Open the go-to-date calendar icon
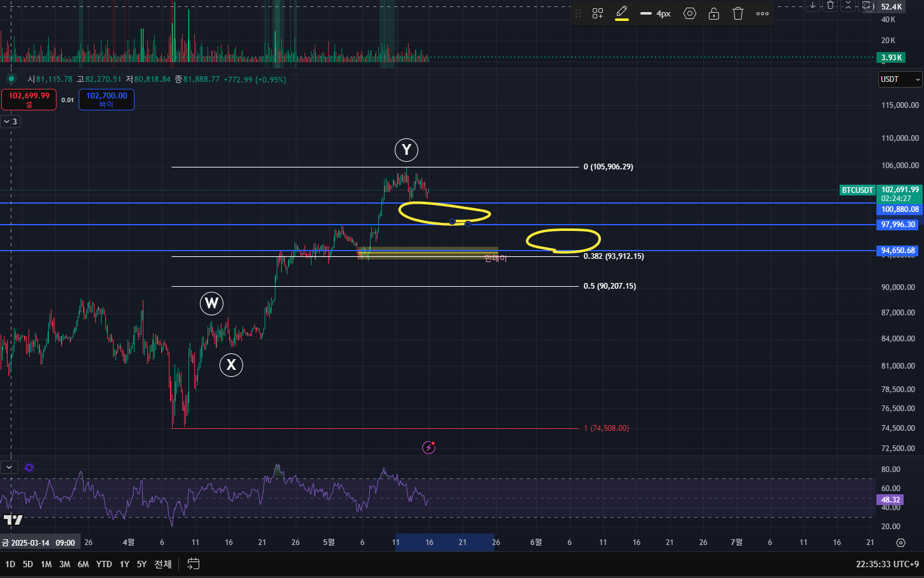This screenshot has width=924, height=578. [x=194, y=564]
